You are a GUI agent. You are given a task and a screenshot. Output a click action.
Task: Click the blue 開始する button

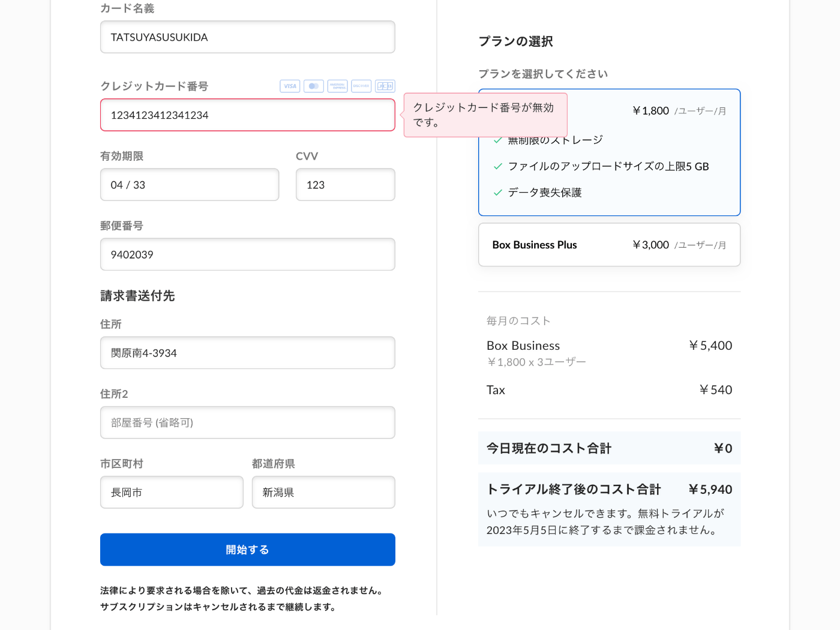pos(248,550)
